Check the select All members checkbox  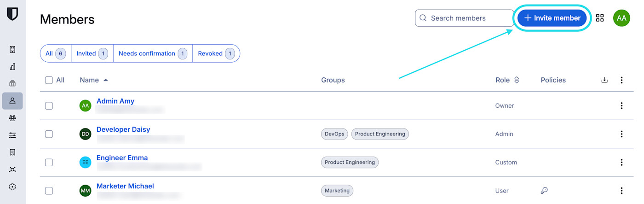coord(49,80)
